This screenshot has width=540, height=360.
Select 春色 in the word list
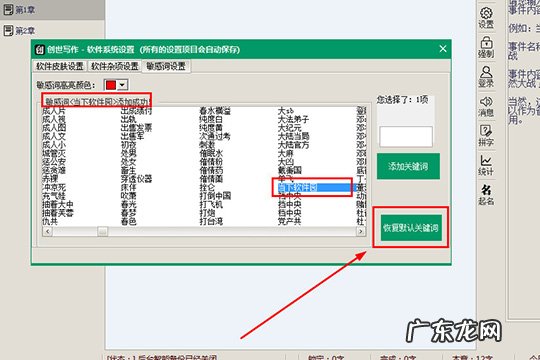click(x=128, y=222)
